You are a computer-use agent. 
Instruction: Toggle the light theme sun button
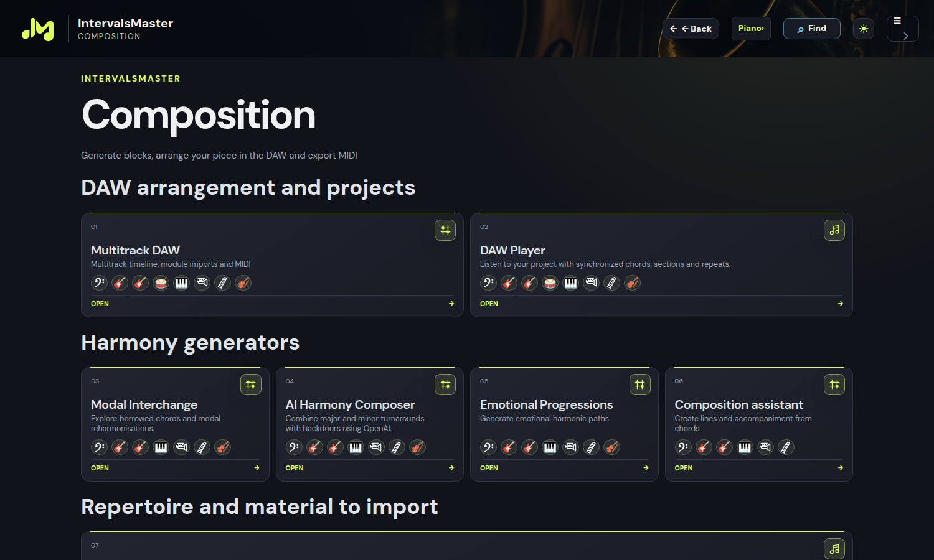(x=864, y=29)
